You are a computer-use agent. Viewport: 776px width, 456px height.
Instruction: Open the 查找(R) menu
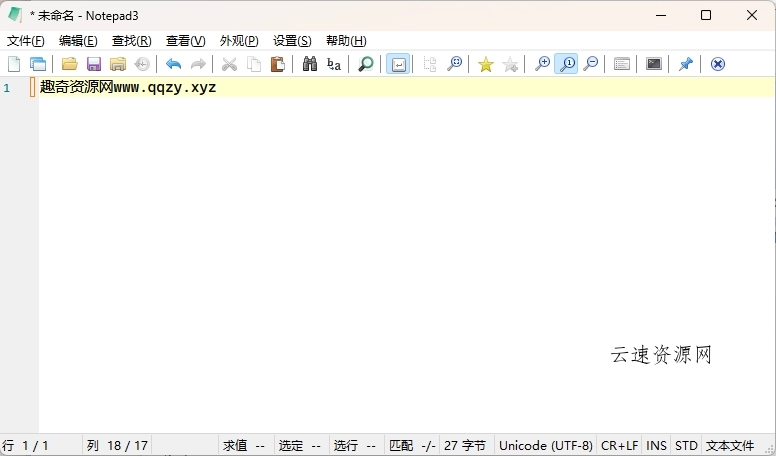click(132, 41)
